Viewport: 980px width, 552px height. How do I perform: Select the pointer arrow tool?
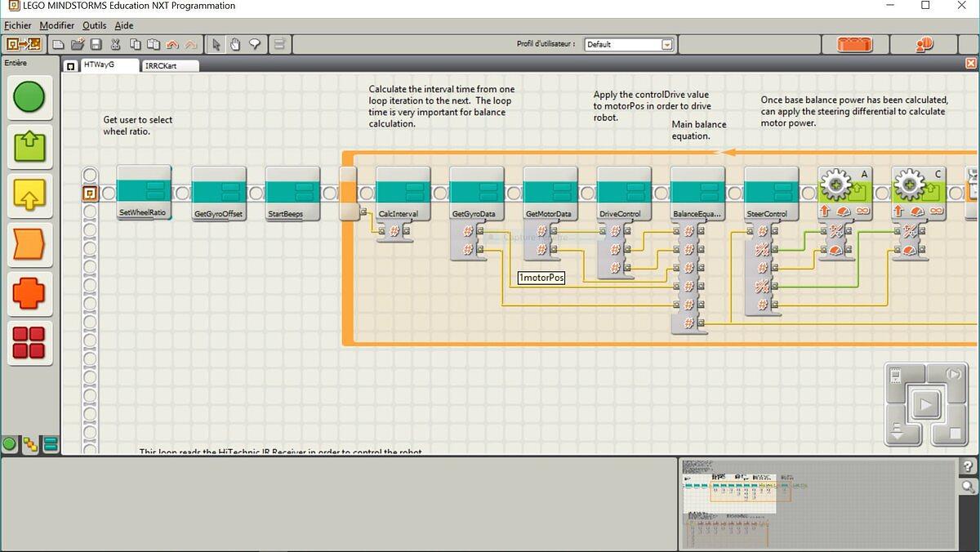(x=216, y=44)
